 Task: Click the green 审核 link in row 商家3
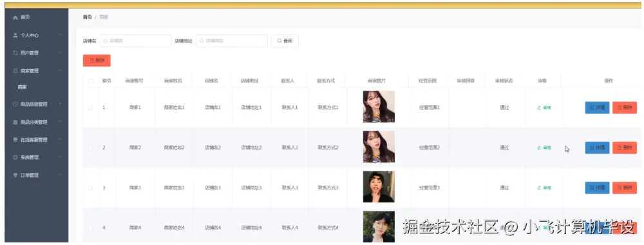point(544,188)
